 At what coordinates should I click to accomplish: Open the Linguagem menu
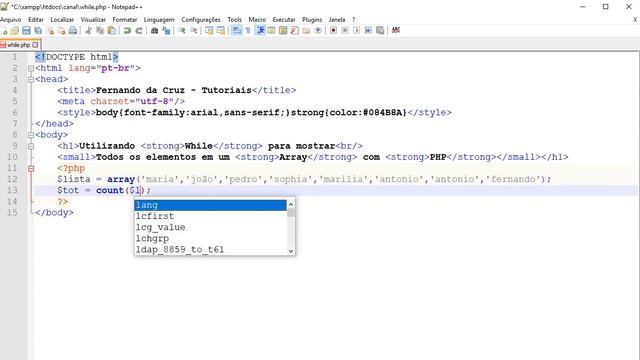(159, 20)
